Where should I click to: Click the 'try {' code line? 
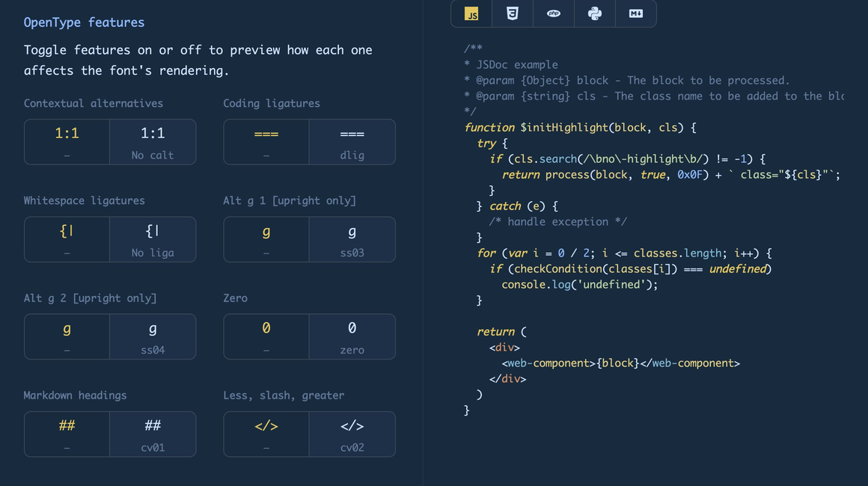[x=492, y=144]
